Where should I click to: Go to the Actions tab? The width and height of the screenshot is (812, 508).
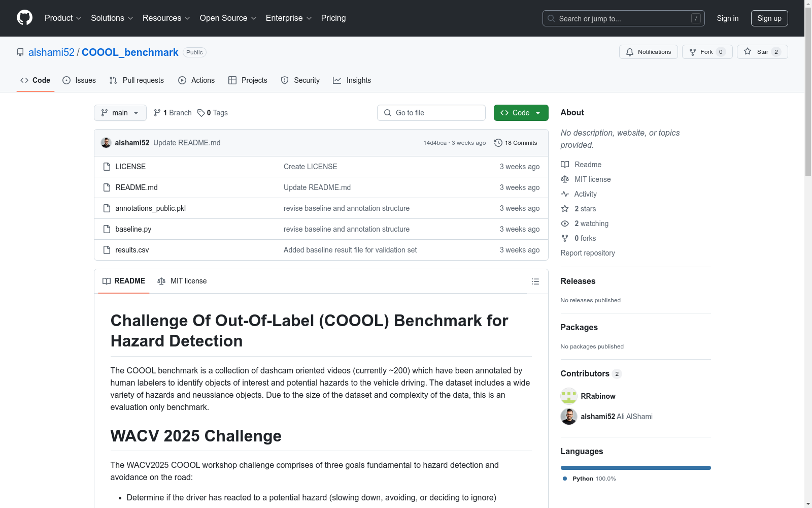196,80
